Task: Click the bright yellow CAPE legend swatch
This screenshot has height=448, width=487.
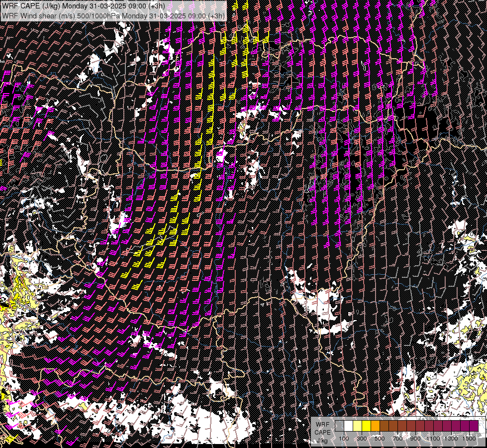Action: click(367, 426)
